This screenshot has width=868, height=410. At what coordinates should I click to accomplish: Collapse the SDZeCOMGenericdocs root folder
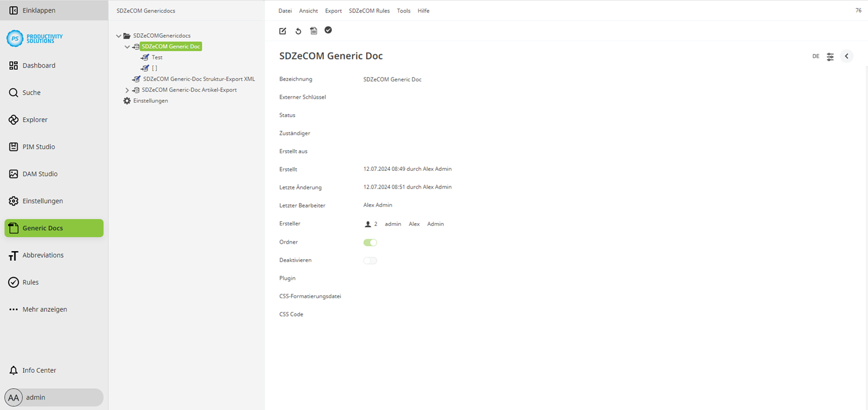(118, 35)
